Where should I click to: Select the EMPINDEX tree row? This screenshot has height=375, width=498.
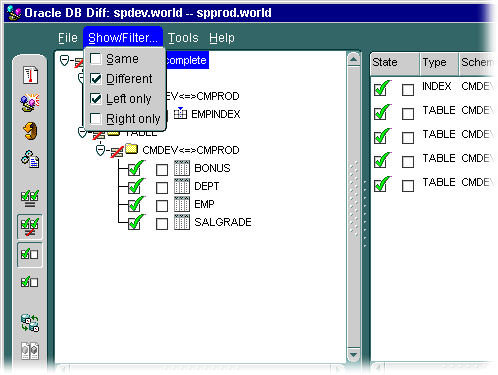click(x=215, y=114)
